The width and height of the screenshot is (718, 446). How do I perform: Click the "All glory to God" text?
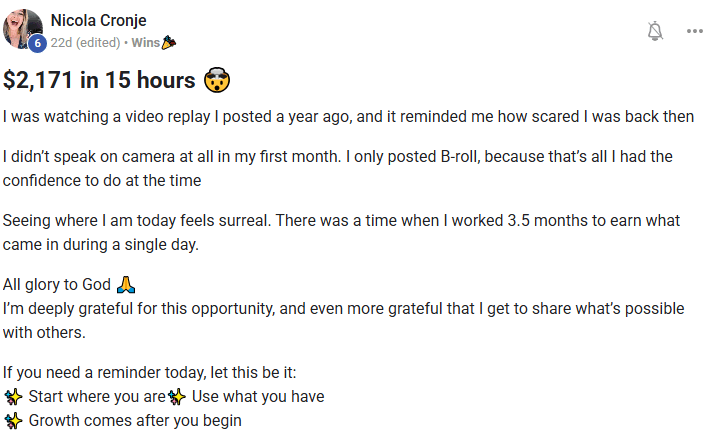(x=57, y=284)
